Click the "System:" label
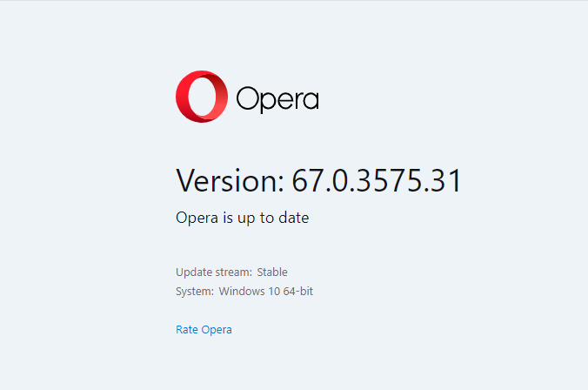Screen dimensions: 588x390 pos(195,291)
